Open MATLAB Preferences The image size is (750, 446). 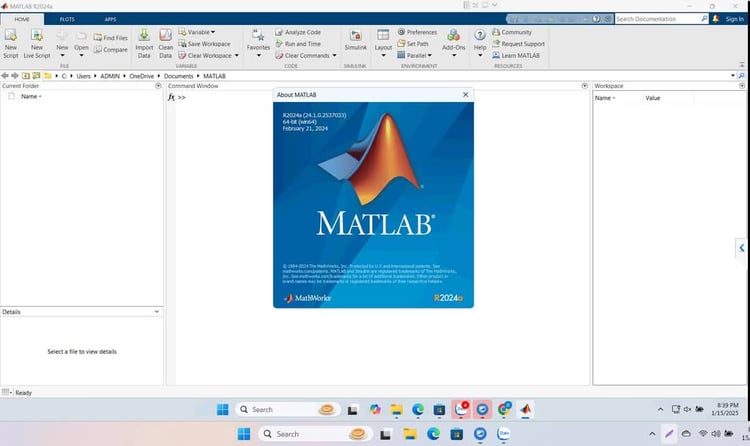click(x=417, y=32)
